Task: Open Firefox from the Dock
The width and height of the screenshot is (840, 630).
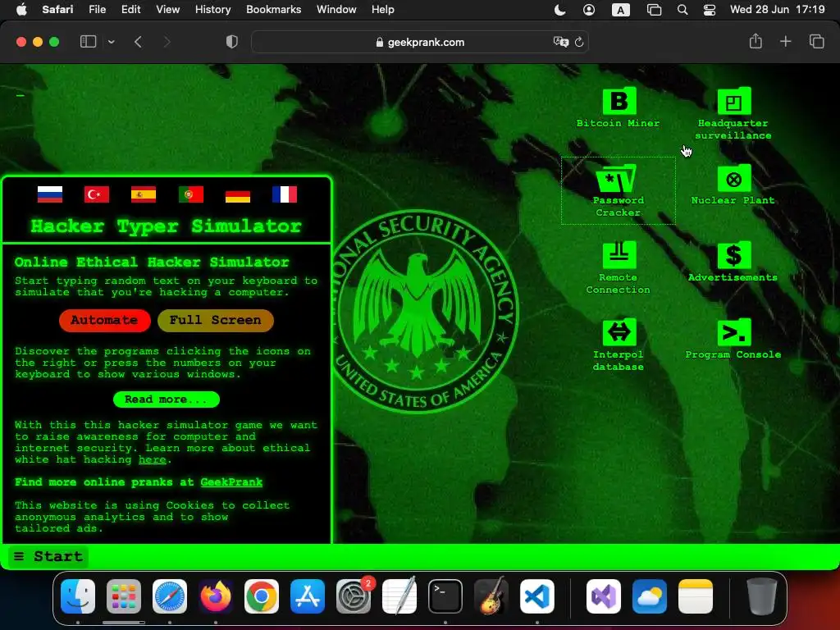Action: point(216,596)
